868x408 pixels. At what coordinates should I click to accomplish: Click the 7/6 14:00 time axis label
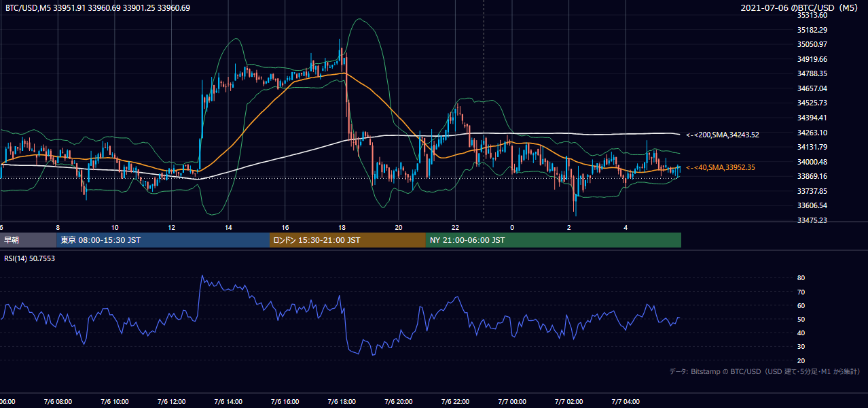228,402
